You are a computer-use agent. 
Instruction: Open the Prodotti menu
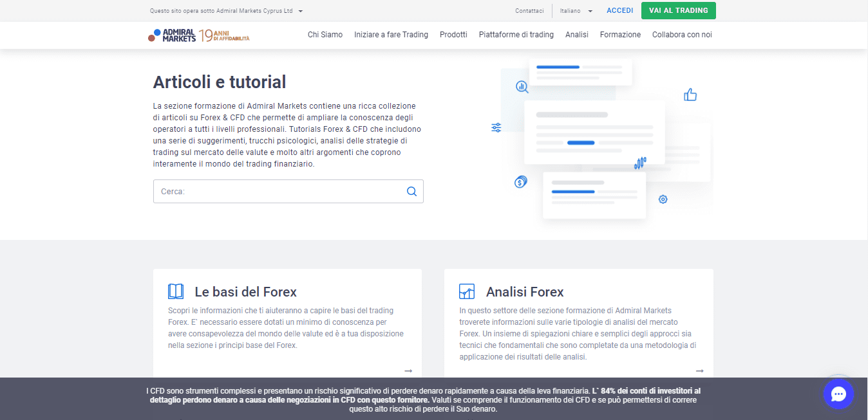453,35
